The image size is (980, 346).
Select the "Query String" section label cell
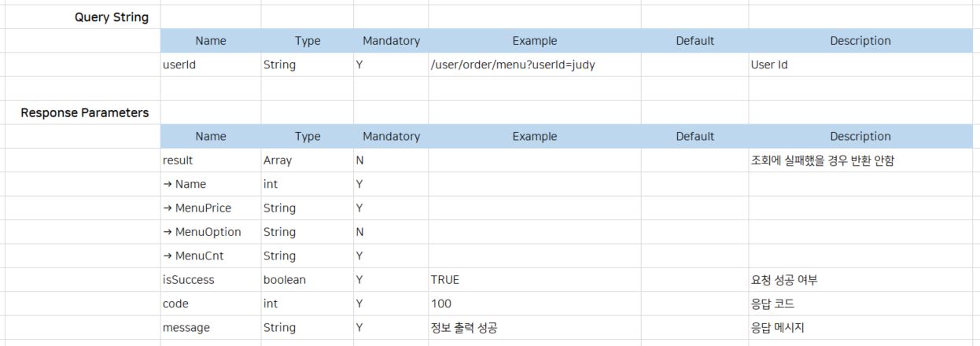pyautogui.click(x=111, y=17)
